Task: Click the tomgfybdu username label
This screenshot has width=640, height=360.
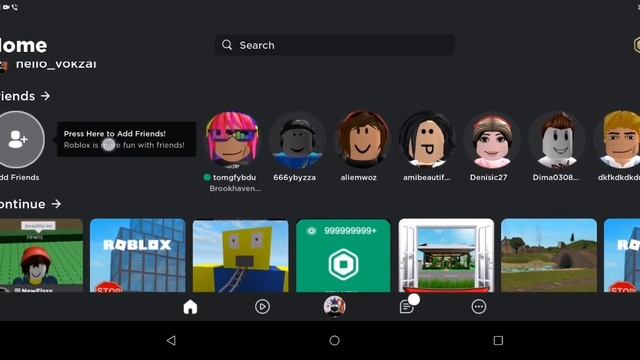Action: point(234,178)
